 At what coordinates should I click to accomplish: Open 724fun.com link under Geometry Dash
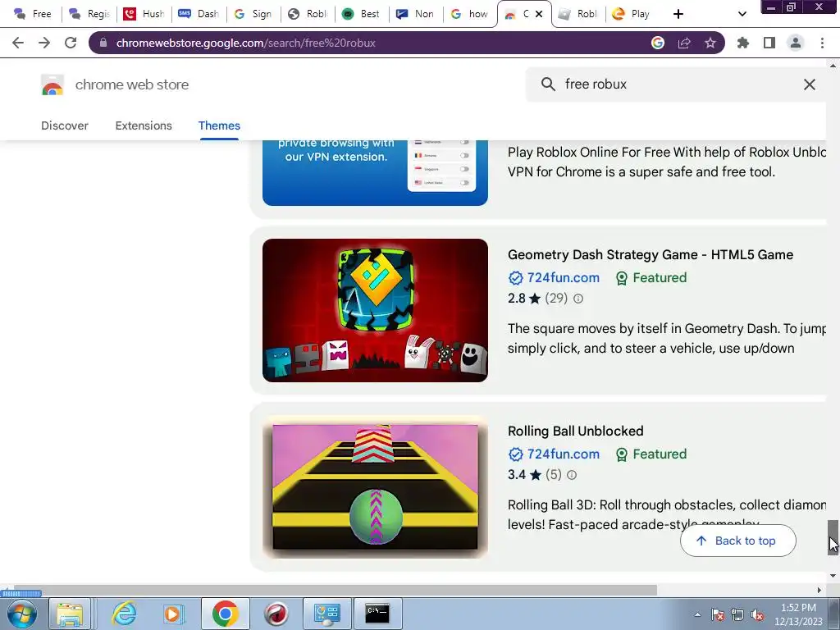tap(563, 277)
